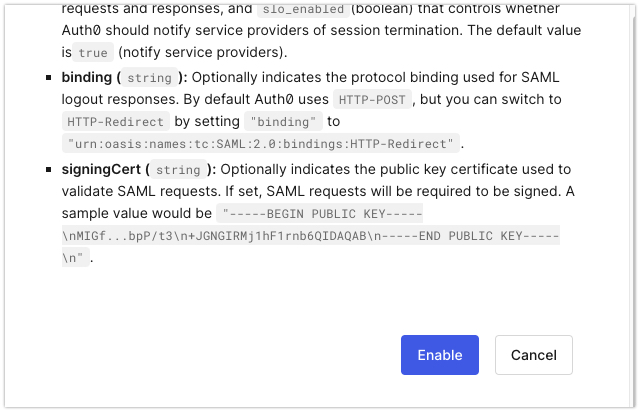This screenshot has width=640, height=412.
Task: Click the END PUBLIC KEY code line
Action: 311,236
